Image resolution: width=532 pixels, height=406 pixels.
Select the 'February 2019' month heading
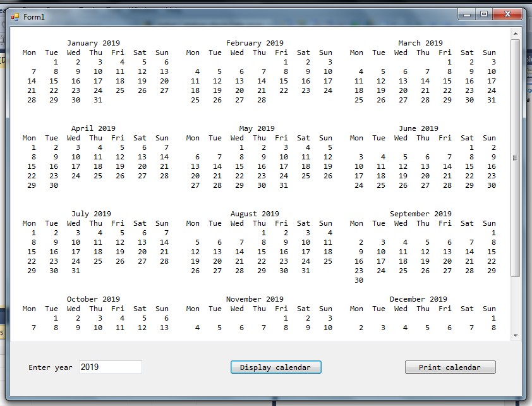tap(255, 43)
